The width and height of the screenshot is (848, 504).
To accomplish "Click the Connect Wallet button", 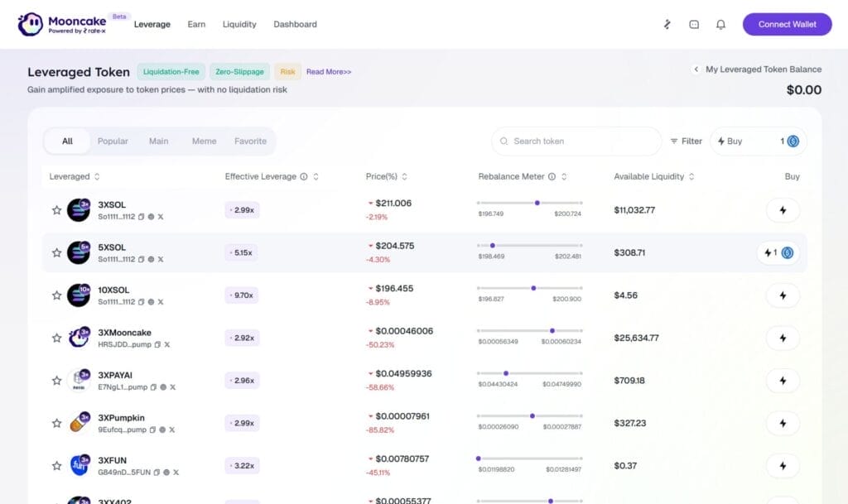I will pyautogui.click(x=787, y=24).
